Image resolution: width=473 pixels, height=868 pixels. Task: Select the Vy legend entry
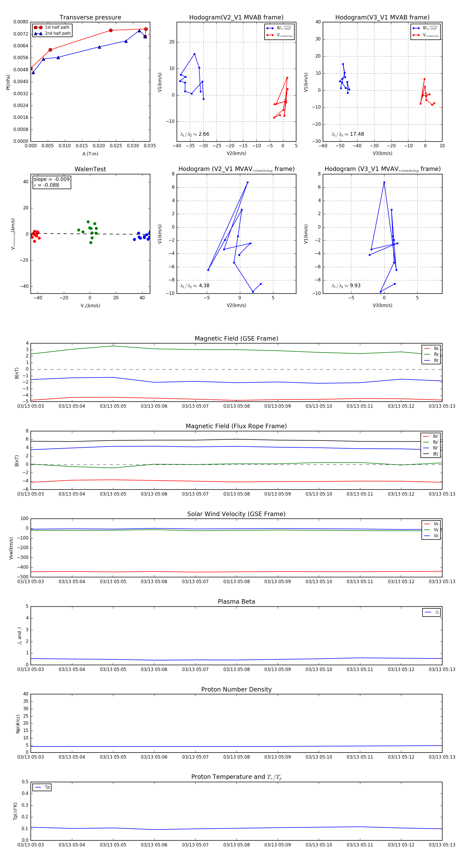(x=431, y=530)
